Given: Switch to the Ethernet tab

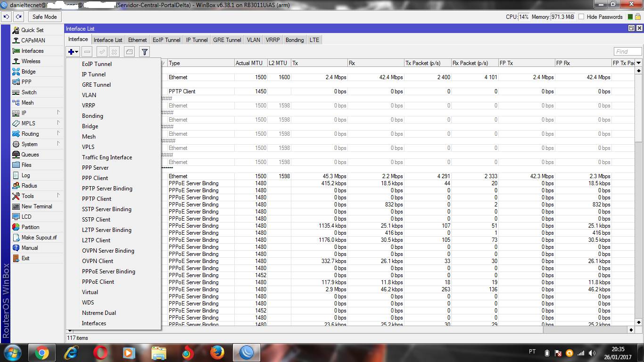Looking at the screenshot, I should (138, 40).
